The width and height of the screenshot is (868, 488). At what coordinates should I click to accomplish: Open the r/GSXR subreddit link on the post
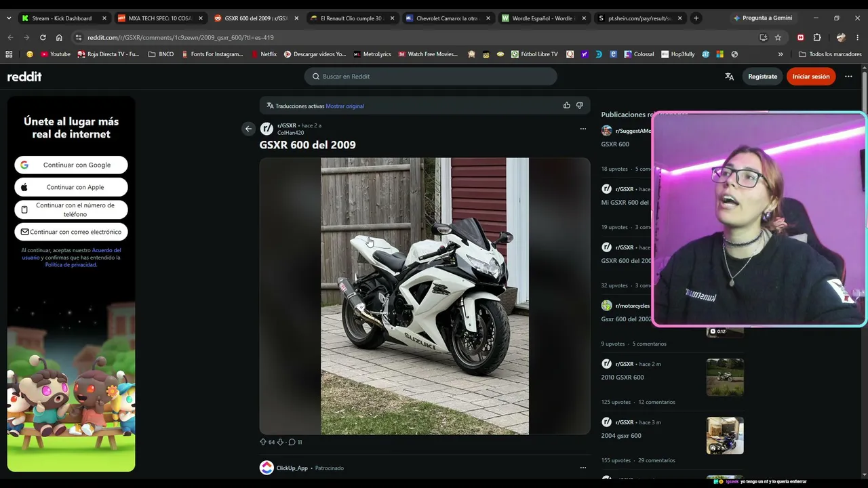(x=286, y=125)
